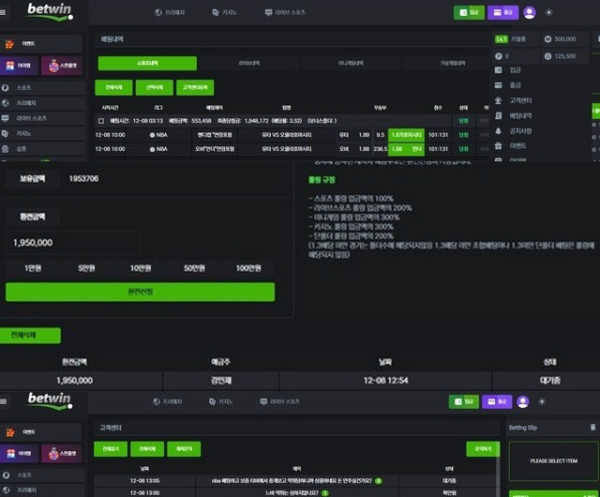
Task: Open 공지사항 from the user dropdown menu
Action: (520, 131)
